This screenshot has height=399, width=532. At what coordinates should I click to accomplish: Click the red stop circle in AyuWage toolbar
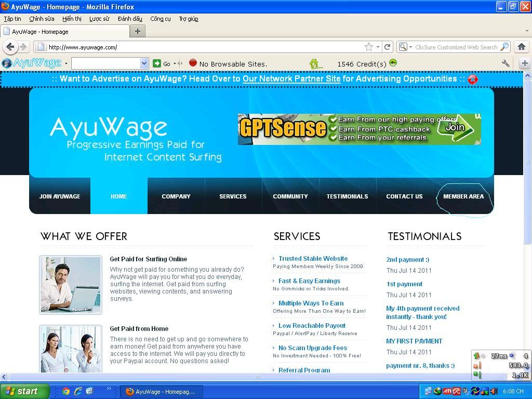point(193,63)
